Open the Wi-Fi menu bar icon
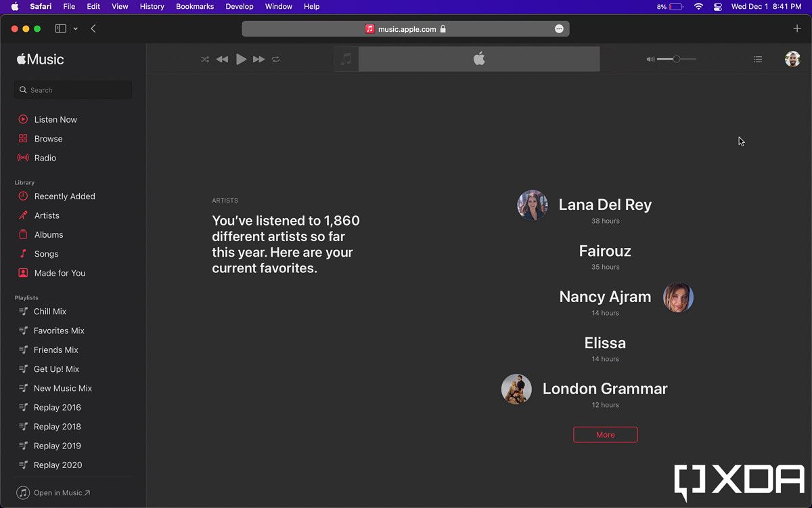The image size is (812, 508). (x=698, y=7)
